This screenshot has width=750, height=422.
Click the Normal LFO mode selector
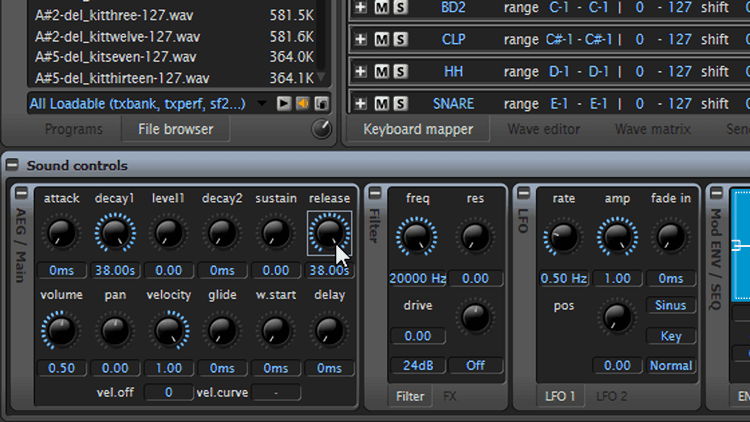(x=671, y=366)
